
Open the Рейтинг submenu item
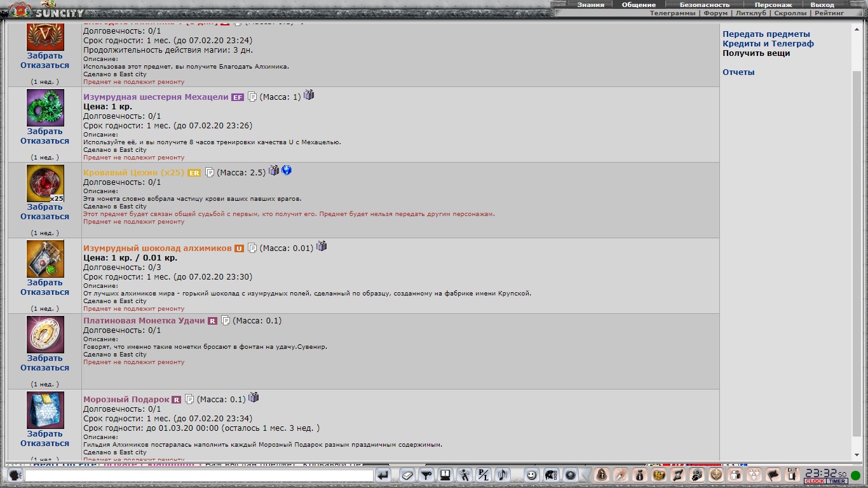point(829,13)
